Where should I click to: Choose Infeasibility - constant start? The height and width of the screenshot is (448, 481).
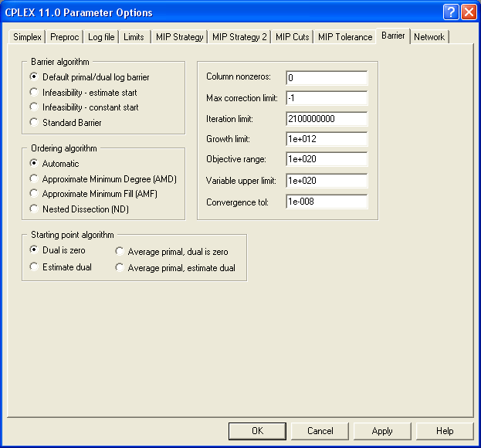84,107
